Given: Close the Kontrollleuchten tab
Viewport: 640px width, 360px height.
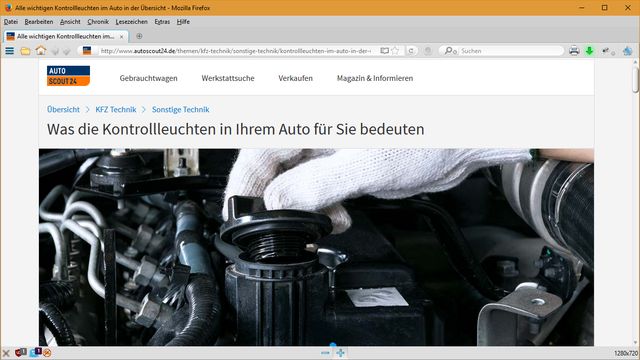Looking at the screenshot, I should 121,37.
